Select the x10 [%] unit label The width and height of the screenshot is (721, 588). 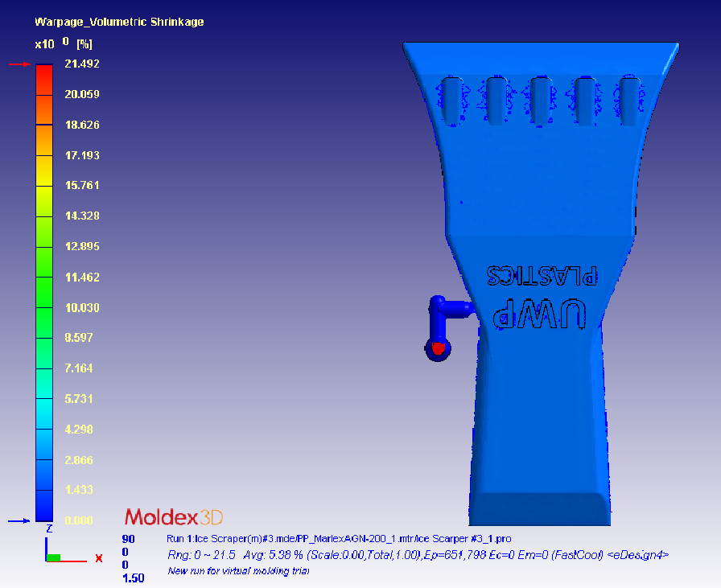(x=64, y=43)
